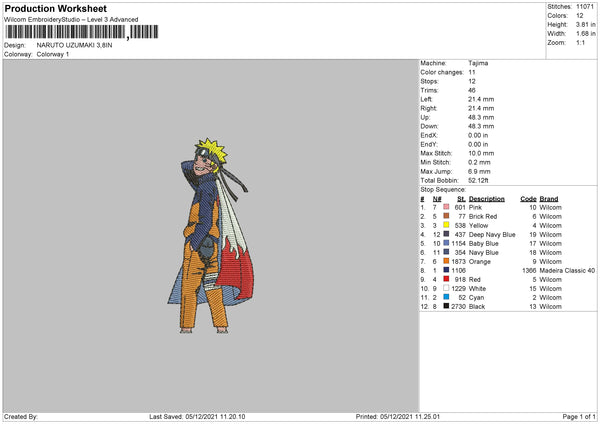The height and width of the screenshot is (424, 600).
Task: Select "Wilcom EmbroideryStudio – Level 3 Advanced" text
Action: click(71, 20)
